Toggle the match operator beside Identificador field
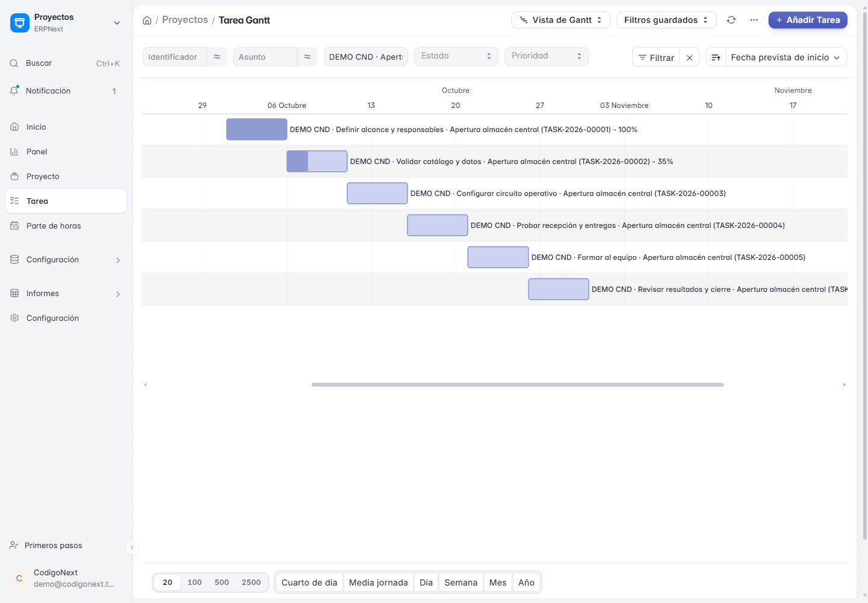Image resolution: width=868 pixels, height=603 pixels. pyautogui.click(x=217, y=57)
